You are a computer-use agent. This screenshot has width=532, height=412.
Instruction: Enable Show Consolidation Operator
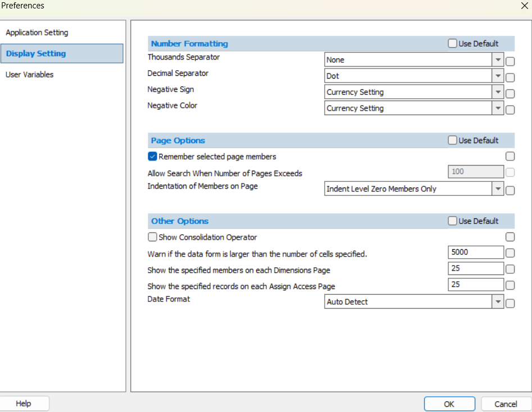point(152,237)
